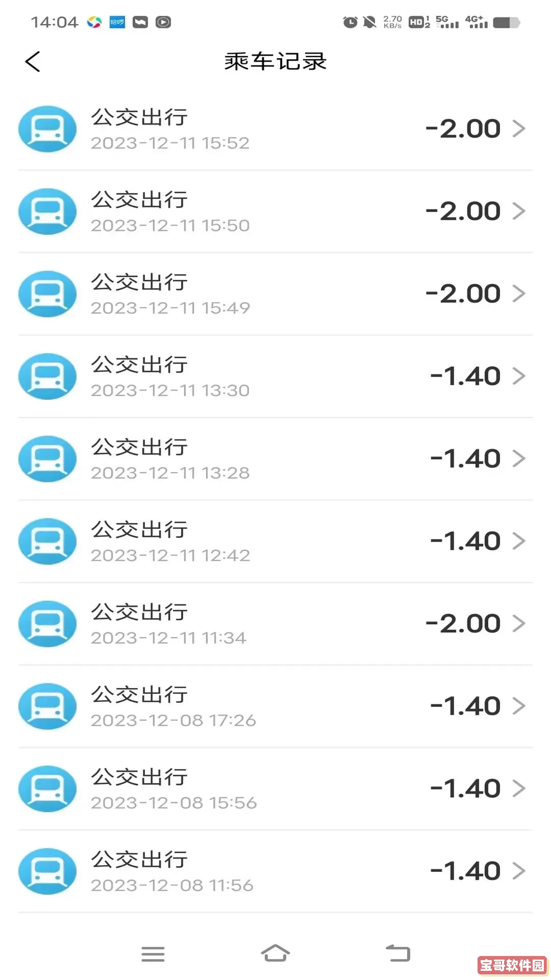Tap bus icon for 12:42 ride
The image size is (551, 980).
47,542
